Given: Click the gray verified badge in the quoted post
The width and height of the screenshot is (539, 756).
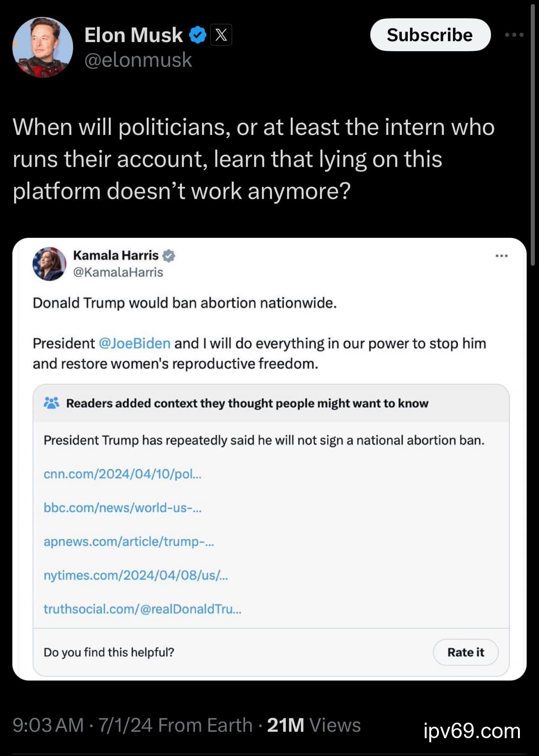Looking at the screenshot, I should 169,256.
